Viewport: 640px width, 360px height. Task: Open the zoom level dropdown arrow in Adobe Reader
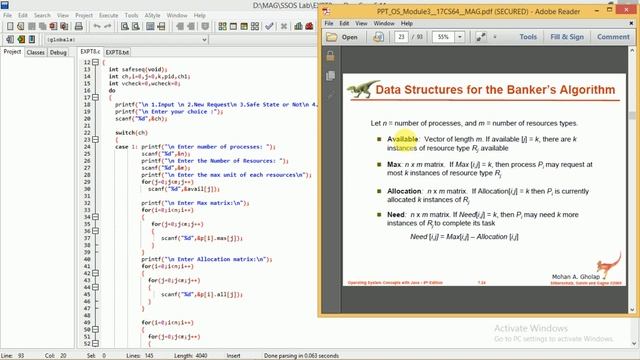[x=460, y=37]
